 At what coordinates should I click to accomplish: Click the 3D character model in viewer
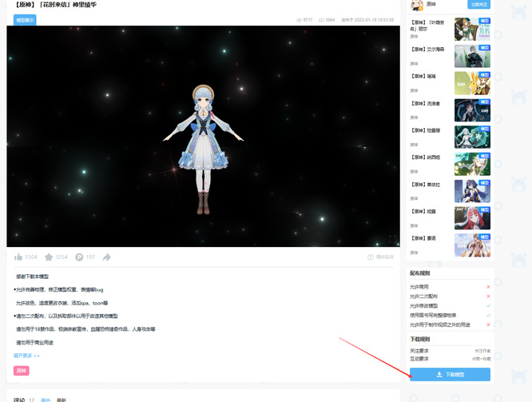point(203,148)
